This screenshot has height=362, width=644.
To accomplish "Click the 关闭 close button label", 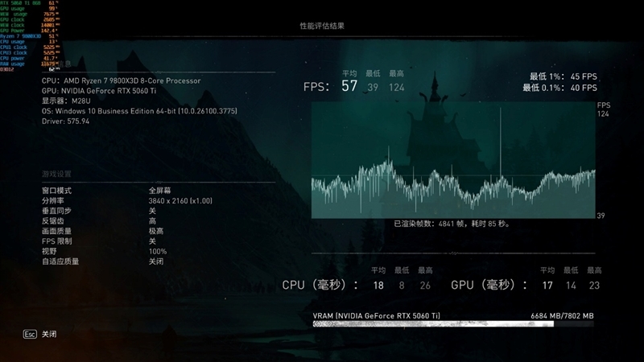I will click(x=49, y=334).
